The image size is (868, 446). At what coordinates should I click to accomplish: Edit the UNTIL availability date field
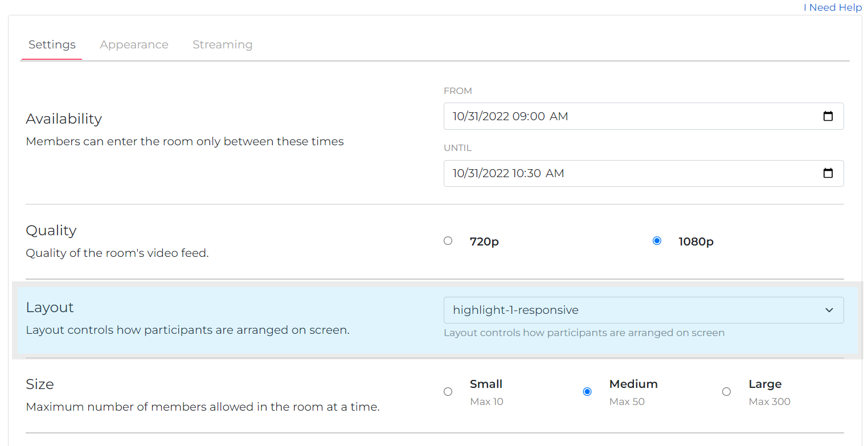pos(644,173)
